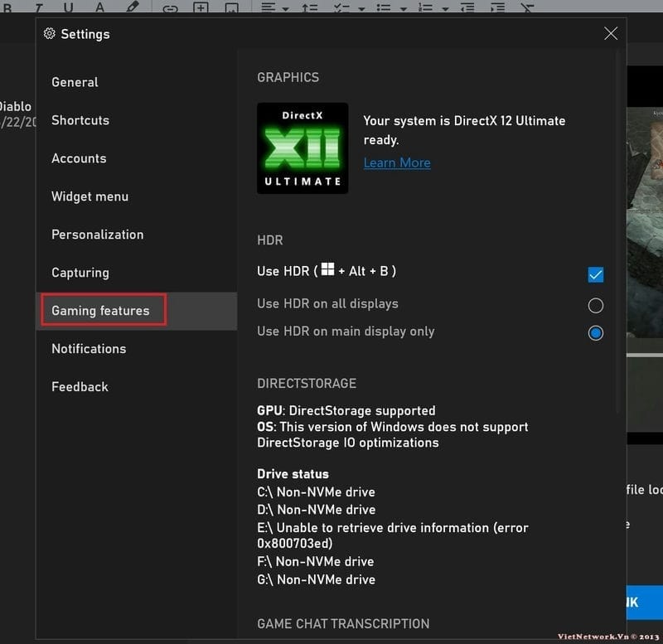Screen dimensions: 663x644
Task: Click the underline formatting icon
Action: coord(69,7)
